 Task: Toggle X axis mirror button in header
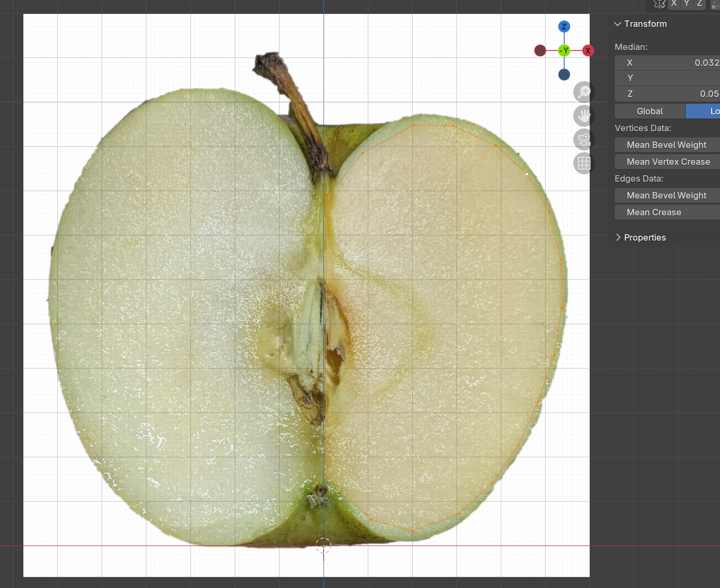pyautogui.click(x=674, y=4)
